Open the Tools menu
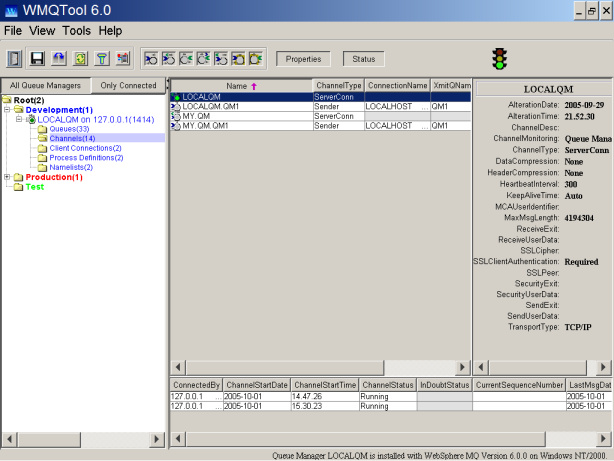 click(76, 31)
